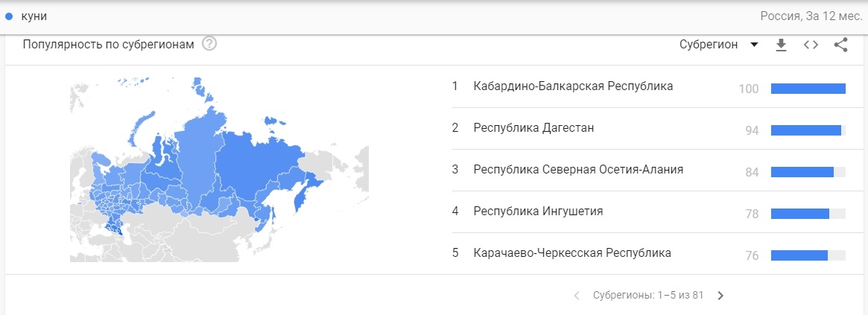This screenshot has width=868, height=315.
Task: Select Кабардино-Балкарская Республика in the list
Action: coord(573,86)
